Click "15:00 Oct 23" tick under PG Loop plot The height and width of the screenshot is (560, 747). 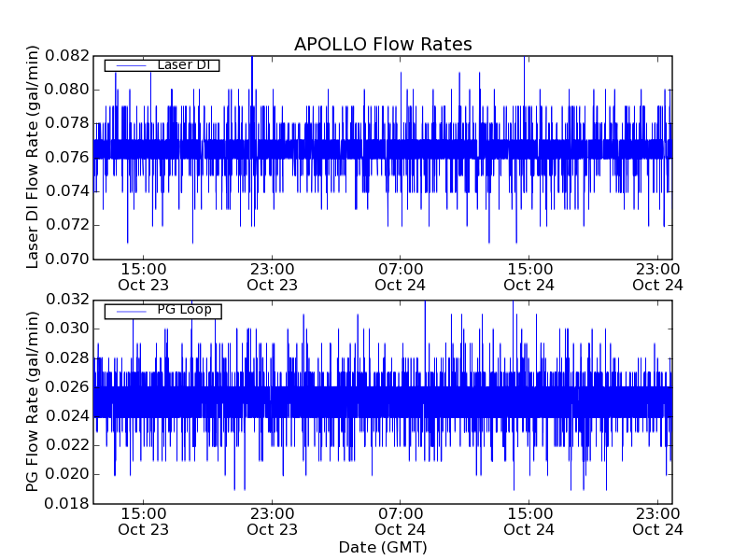[x=144, y=522]
